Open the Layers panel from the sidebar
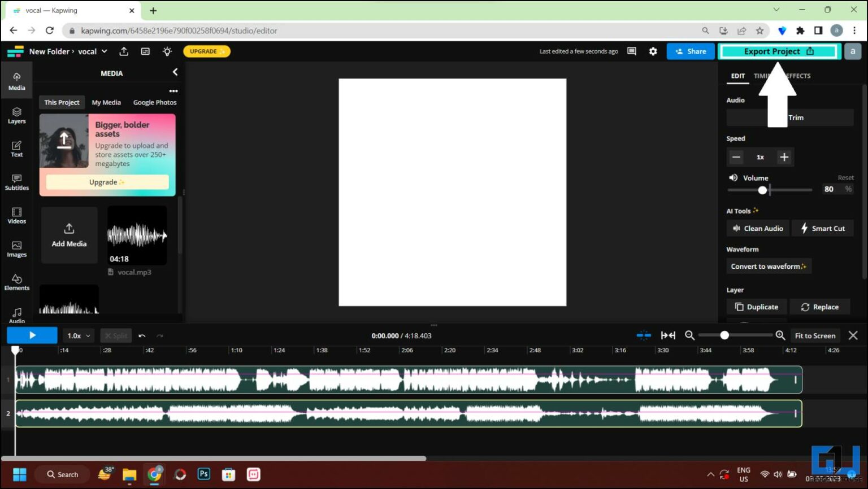 (16, 116)
